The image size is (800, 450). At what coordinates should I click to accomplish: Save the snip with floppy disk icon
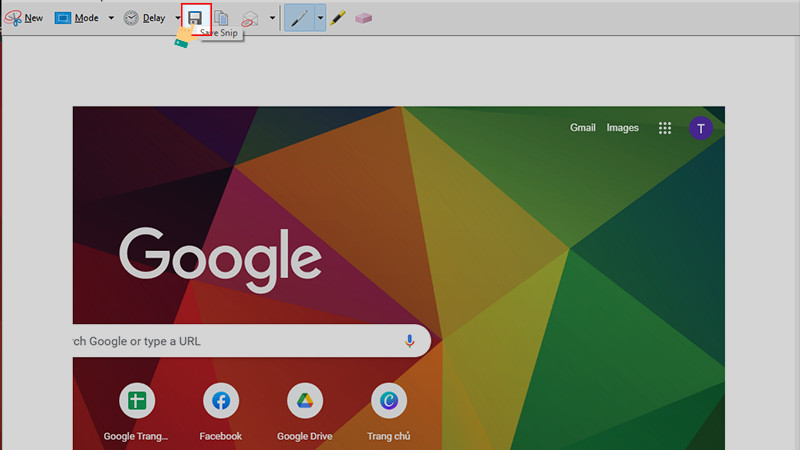[x=195, y=18]
